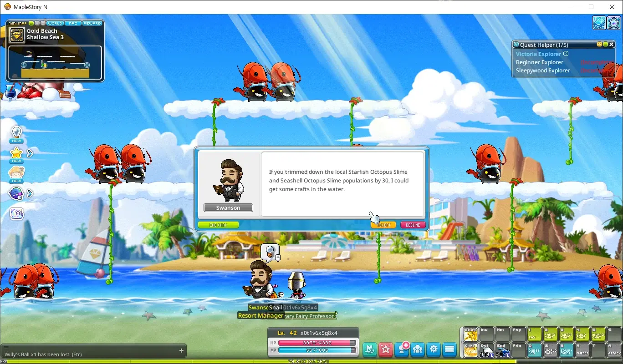Open Friends from R quick slot
The image size is (623, 364).
pos(582,349)
